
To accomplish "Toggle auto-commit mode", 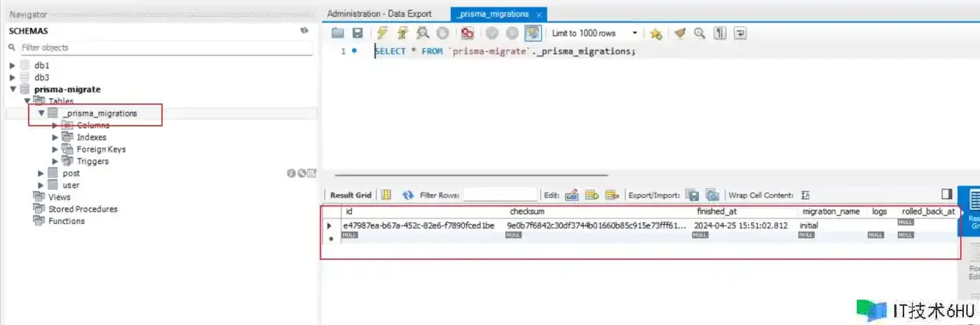I will click(533, 33).
